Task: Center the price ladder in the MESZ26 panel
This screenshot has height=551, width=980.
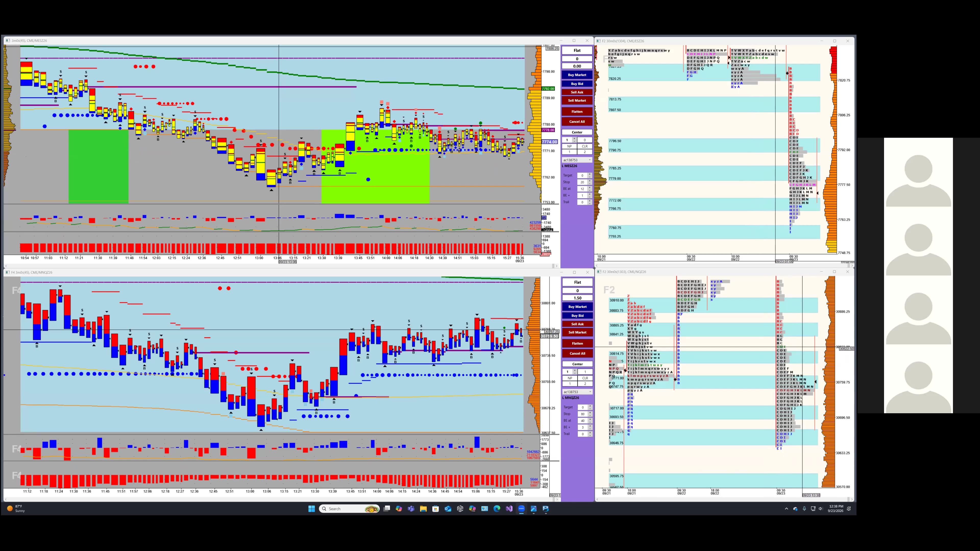Action: pyautogui.click(x=577, y=132)
